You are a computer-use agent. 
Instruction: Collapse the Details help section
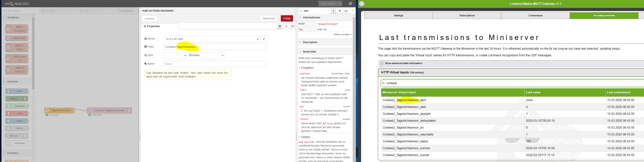(304, 137)
